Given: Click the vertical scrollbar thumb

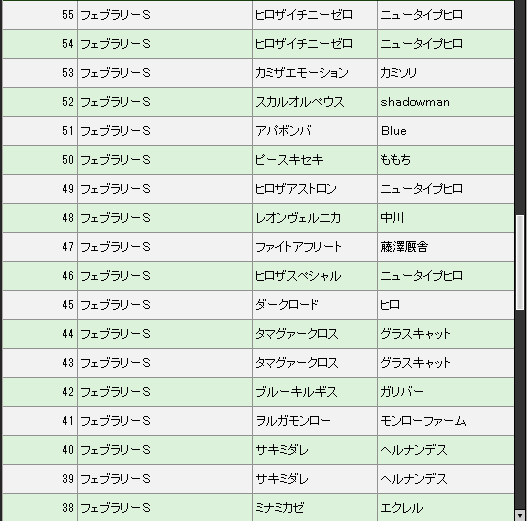Looking at the screenshot, I should point(520,263).
